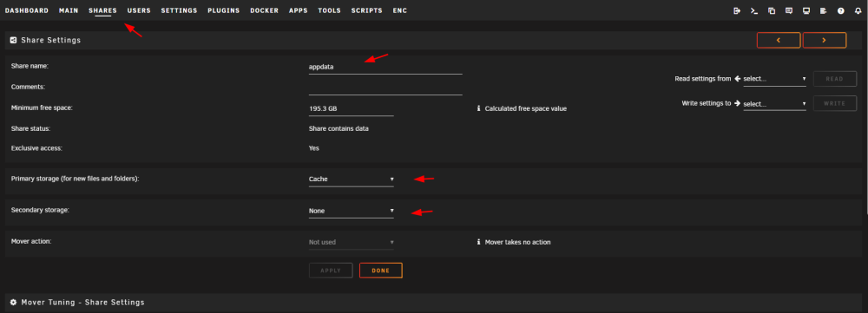This screenshot has height=313, width=868.
Task: Open the Mover action Not used dropdown
Action: coord(352,242)
